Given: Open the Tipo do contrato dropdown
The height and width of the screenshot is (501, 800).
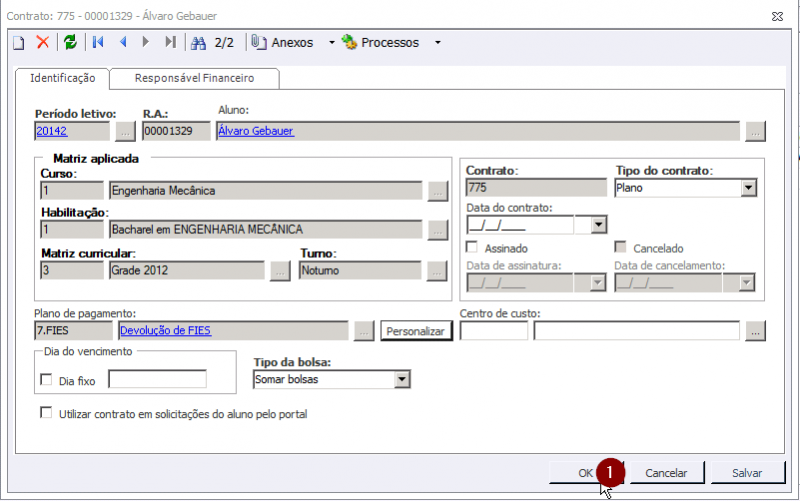Looking at the screenshot, I should (x=748, y=188).
